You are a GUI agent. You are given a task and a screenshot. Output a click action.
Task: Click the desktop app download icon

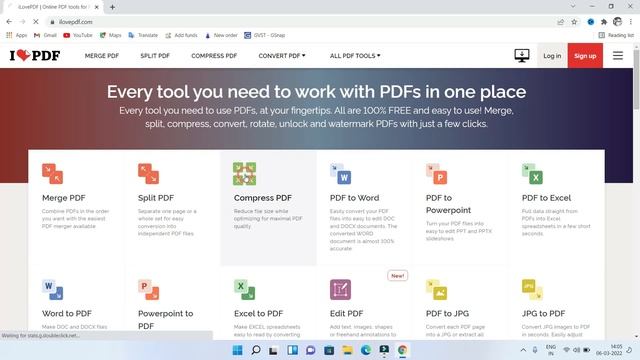(522, 56)
